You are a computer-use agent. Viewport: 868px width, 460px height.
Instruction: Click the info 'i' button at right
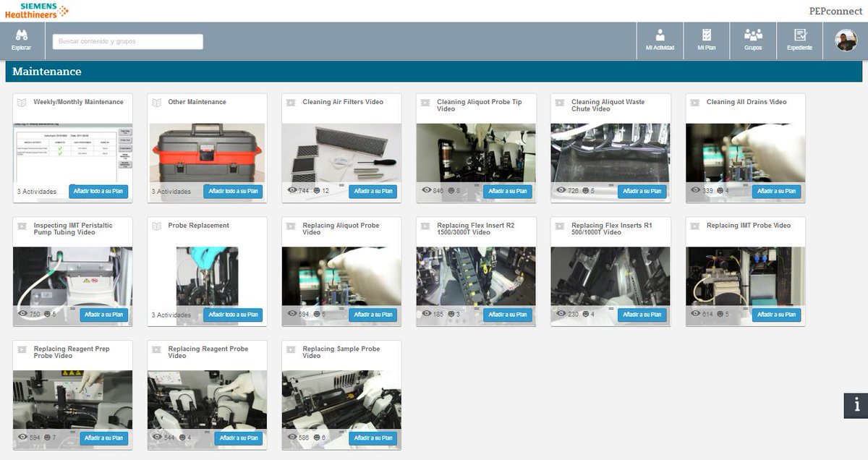(856, 406)
